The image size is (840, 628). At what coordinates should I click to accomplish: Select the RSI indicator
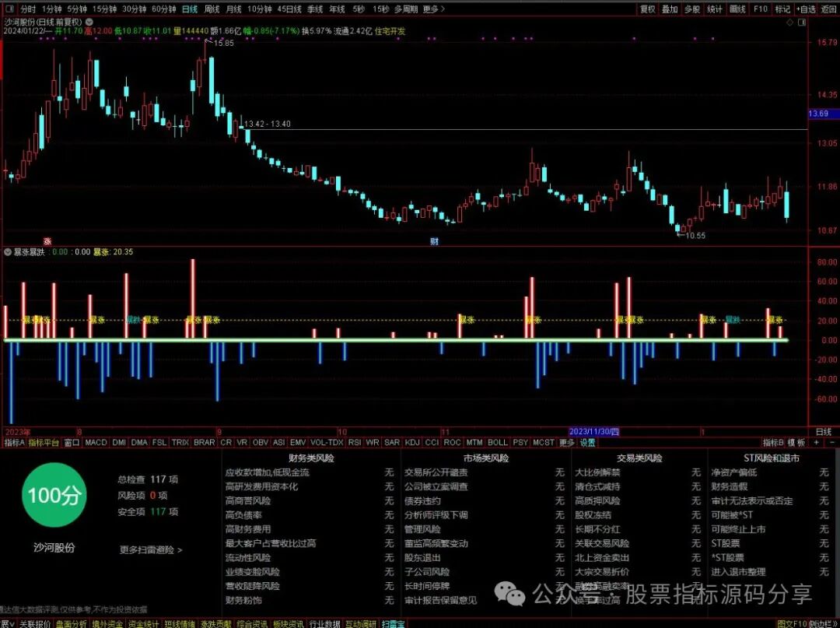(355, 443)
